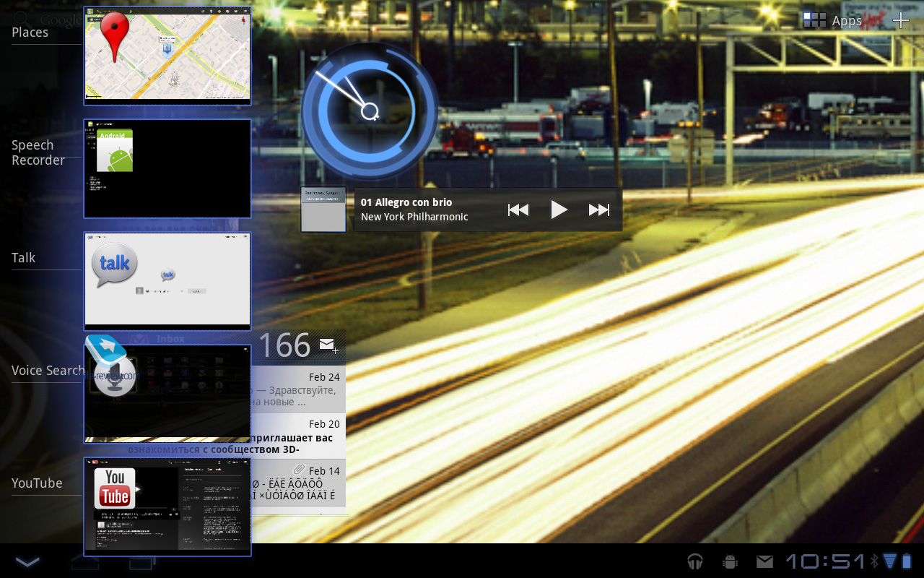The height and width of the screenshot is (578, 924).
Task: Go to the previous track
Action: (x=518, y=210)
